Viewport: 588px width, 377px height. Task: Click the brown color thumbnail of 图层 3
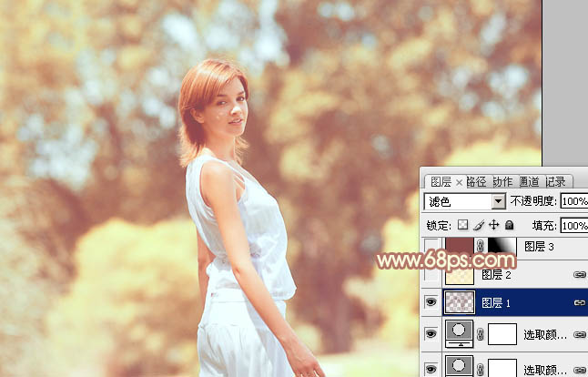pos(459,246)
